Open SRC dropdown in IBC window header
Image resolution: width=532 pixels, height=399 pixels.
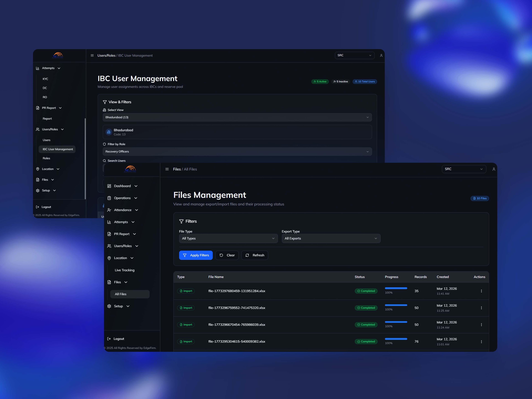pos(355,55)
